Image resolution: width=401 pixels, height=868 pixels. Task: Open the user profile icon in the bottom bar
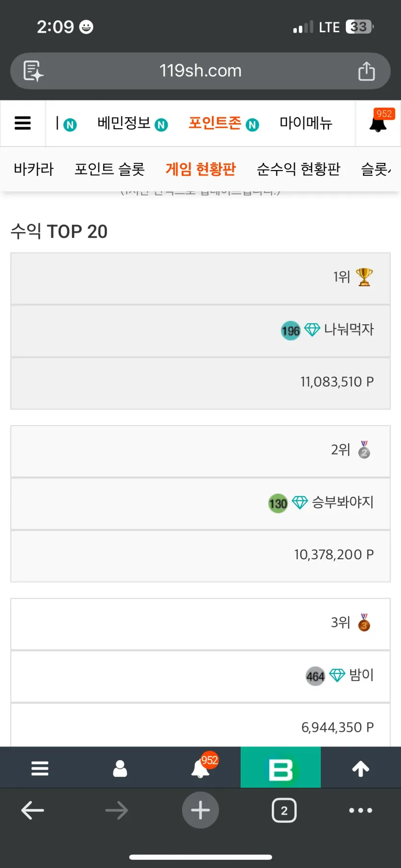pos(120,768)
